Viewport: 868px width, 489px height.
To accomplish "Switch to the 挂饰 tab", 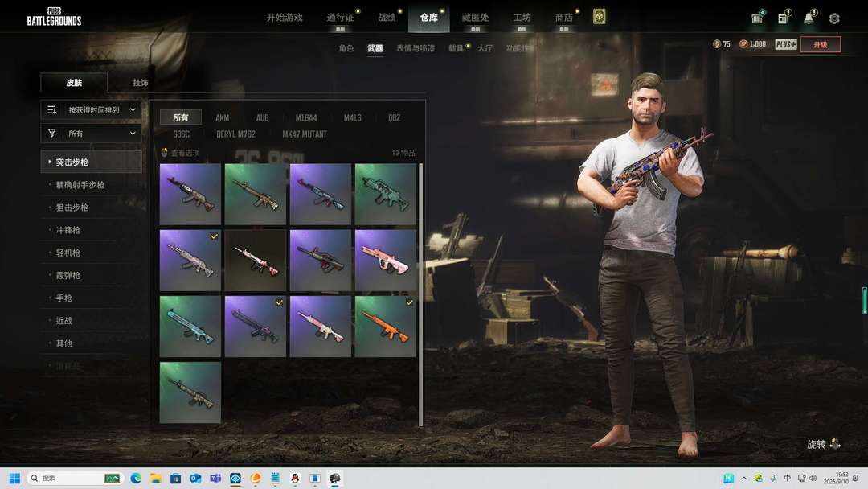I will coord(141,83).
